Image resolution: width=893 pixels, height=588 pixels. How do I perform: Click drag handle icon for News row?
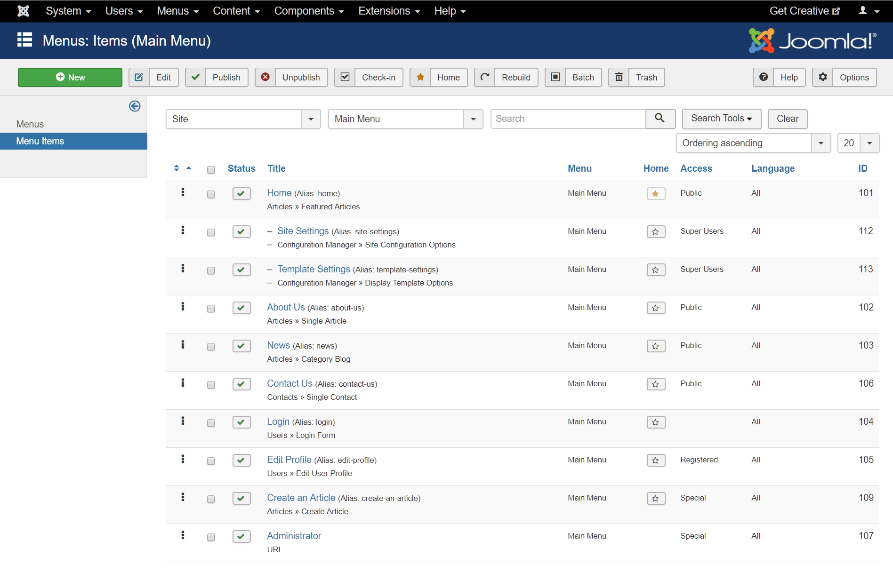coord(183,344)
